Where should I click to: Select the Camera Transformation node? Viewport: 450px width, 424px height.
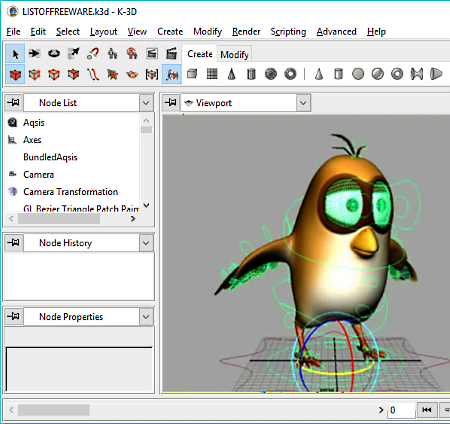[72, 192]
